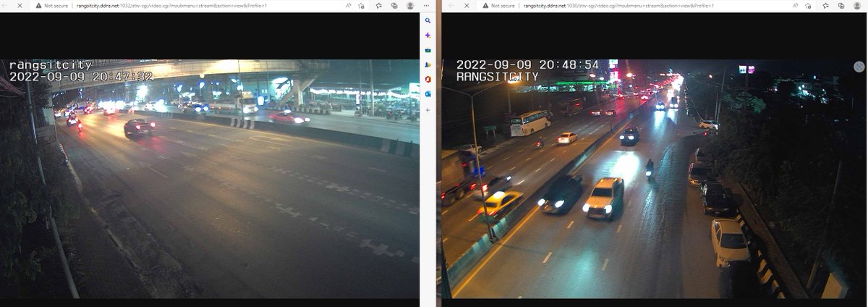Add page to favorites in left window
This screenshot has width=868, height=307.
tap(361, 5)
